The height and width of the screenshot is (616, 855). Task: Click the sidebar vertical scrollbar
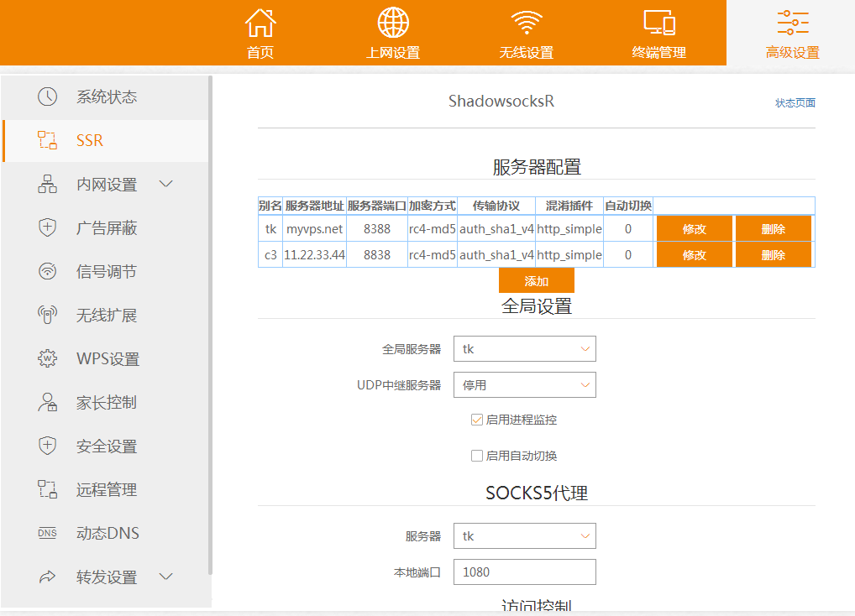(x=210, y=325)
